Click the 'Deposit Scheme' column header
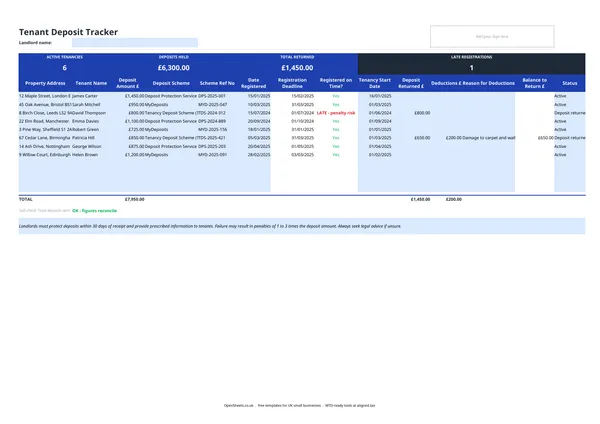 [171, 83]
